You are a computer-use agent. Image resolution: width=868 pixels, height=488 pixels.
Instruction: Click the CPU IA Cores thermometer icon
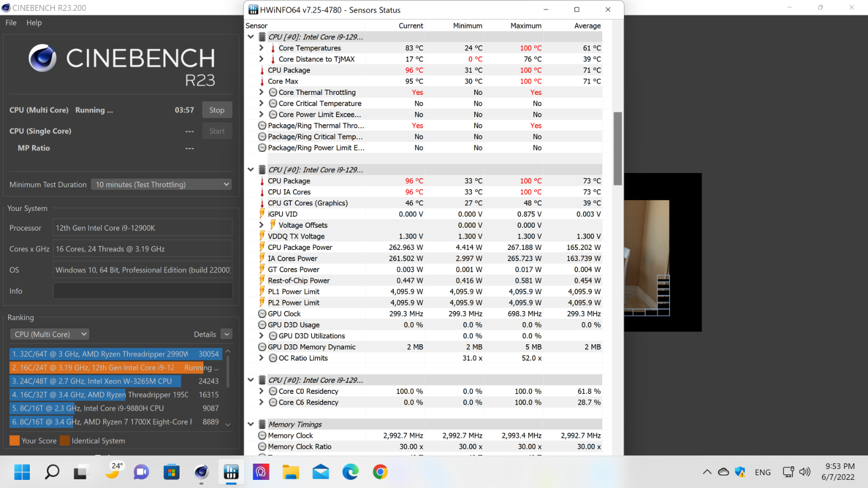pyautogui.click(x=262, y=192)
